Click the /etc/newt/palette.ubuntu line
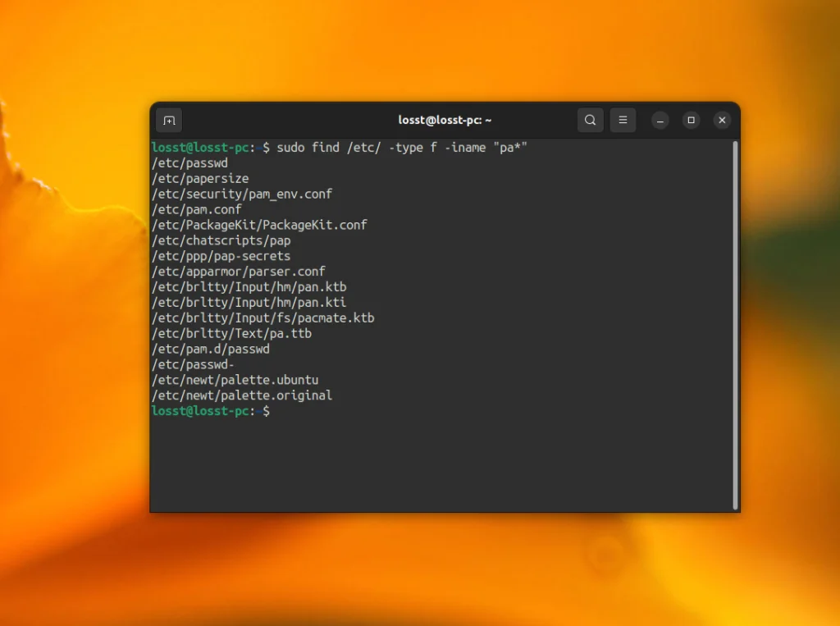This screenshot has width=840, height=626. pos(235,381)
